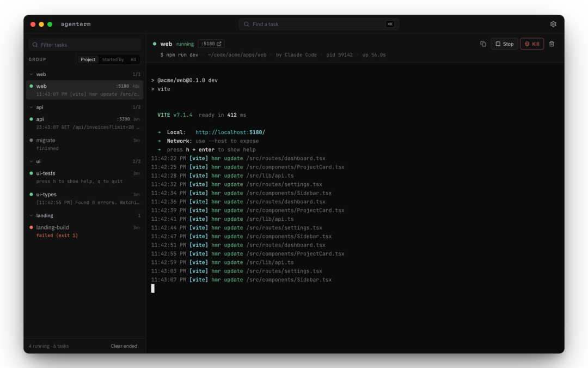Click the GROUP label
This screenshot has height=368, width=588.
pyautogui.click(x=38, y=59)
